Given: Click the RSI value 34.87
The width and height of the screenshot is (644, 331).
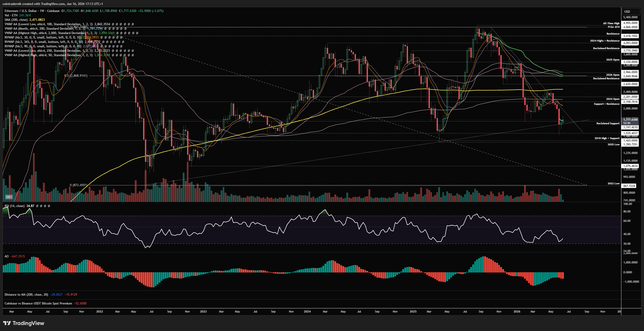Looking at the screenshot, I should 30,206.
